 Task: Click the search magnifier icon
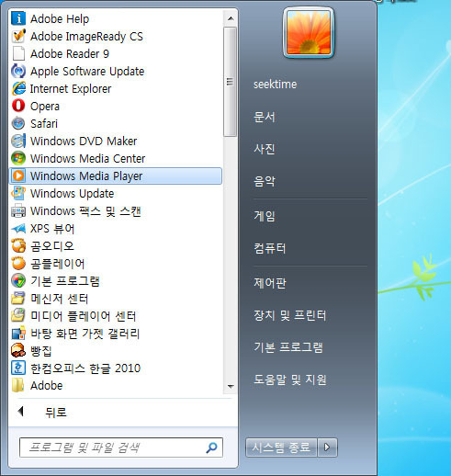(x=211, y=448)
